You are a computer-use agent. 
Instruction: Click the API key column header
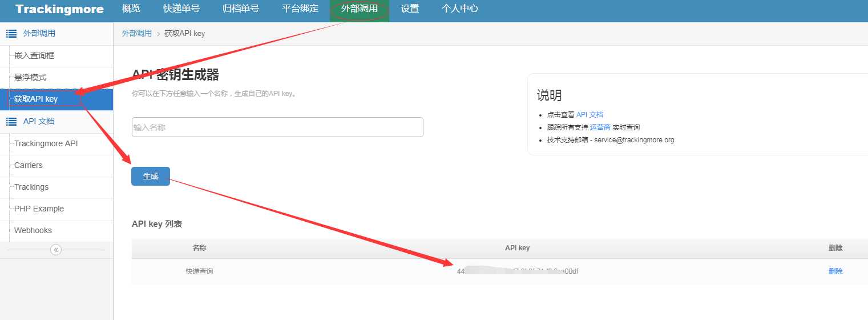point(517,248)
